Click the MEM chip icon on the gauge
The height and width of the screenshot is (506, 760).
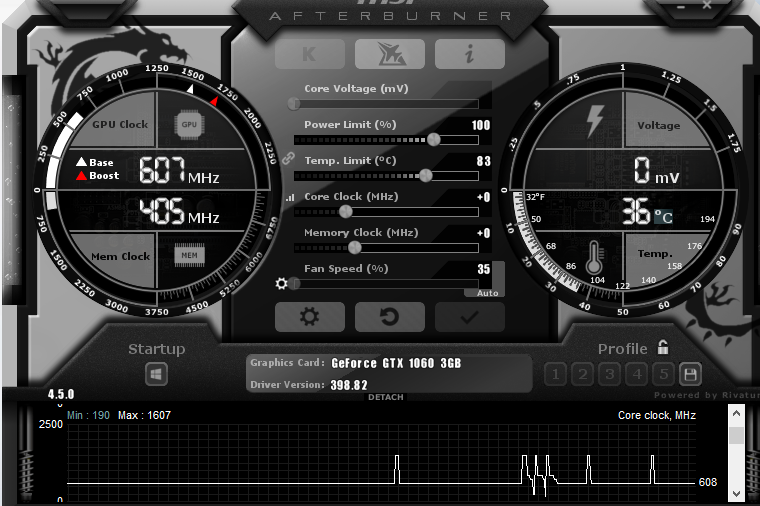(x=190, y=255)
